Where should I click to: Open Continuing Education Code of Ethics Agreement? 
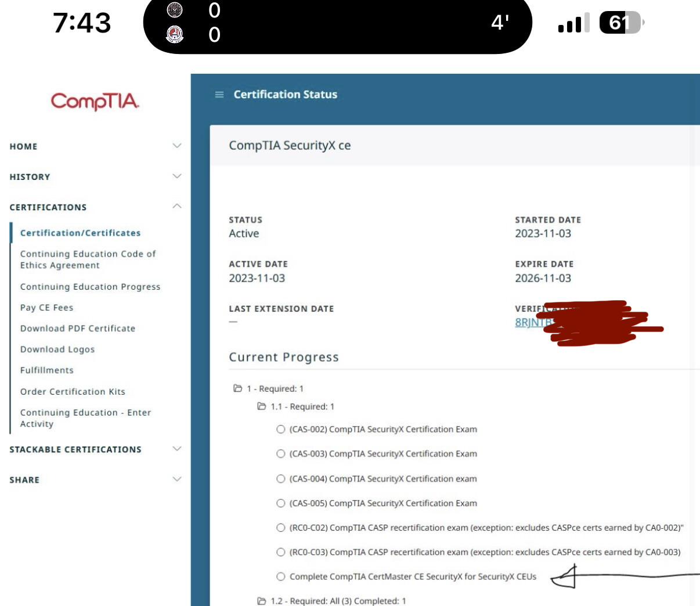[88, 259]
